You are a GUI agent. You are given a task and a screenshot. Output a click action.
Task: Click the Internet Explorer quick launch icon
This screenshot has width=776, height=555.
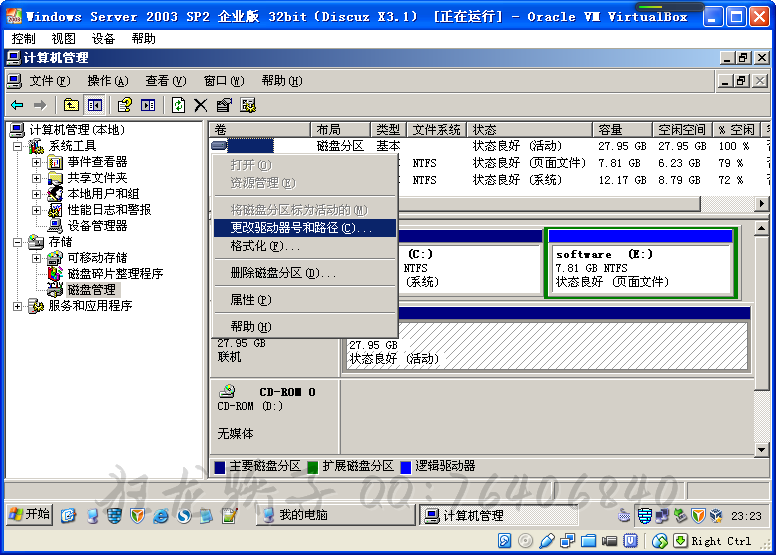(x=161, y=515)
